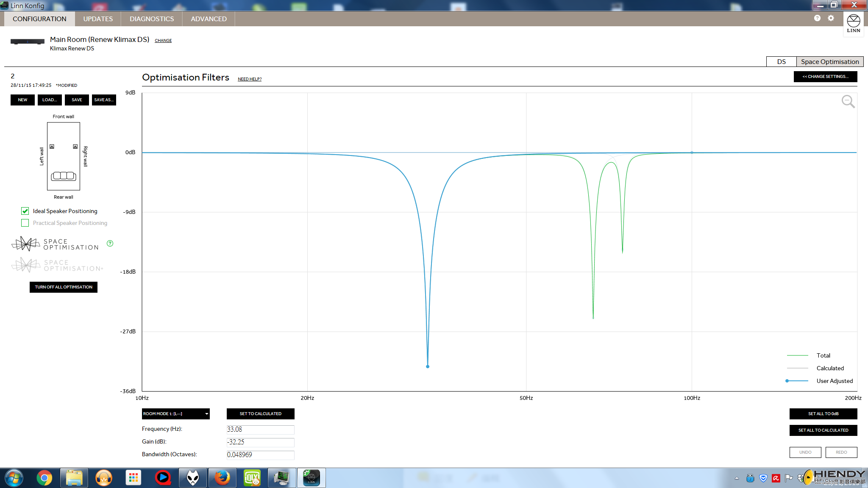The height and width of the screenshot is (488, 868).
Task: Switch to the Diagnostics tab
Action: pyautogui.click(x=152, y=19)
